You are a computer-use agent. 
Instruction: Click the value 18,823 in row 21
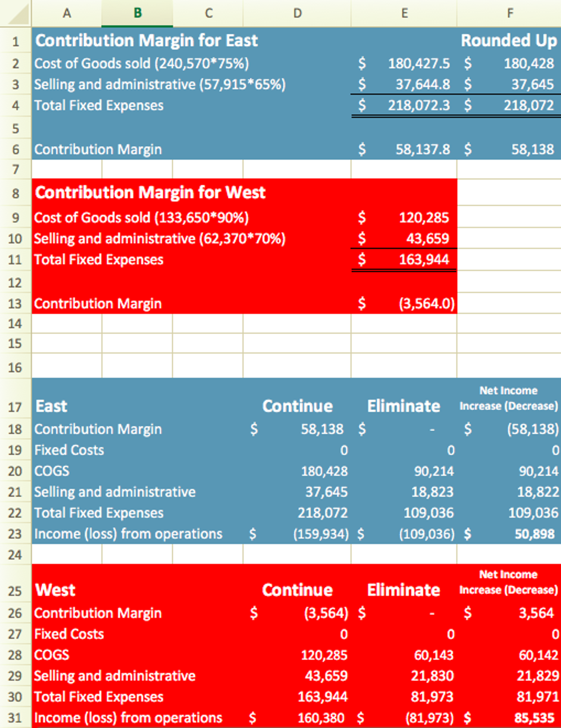[432, 492]
